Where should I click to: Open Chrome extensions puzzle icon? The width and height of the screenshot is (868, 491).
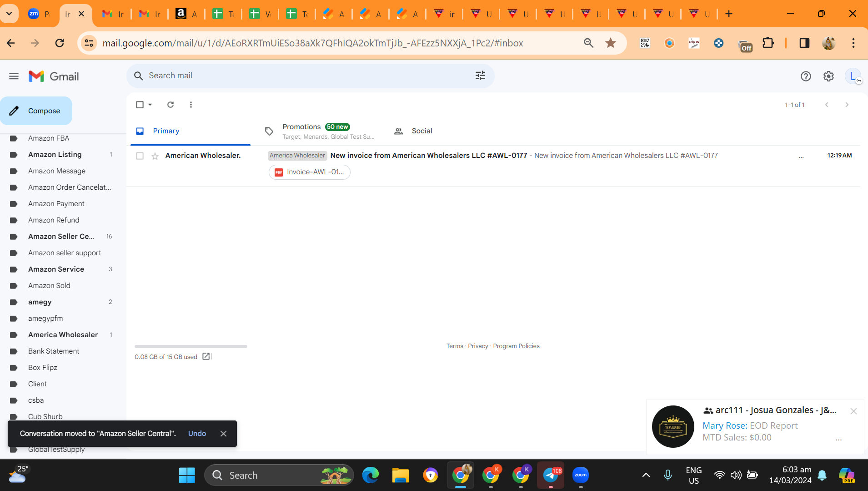[x=768, y=43]
